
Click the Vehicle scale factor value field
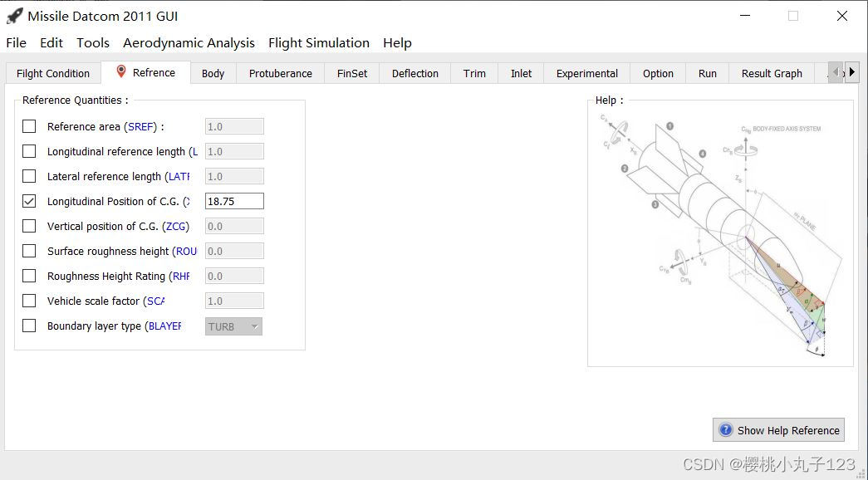234,301
